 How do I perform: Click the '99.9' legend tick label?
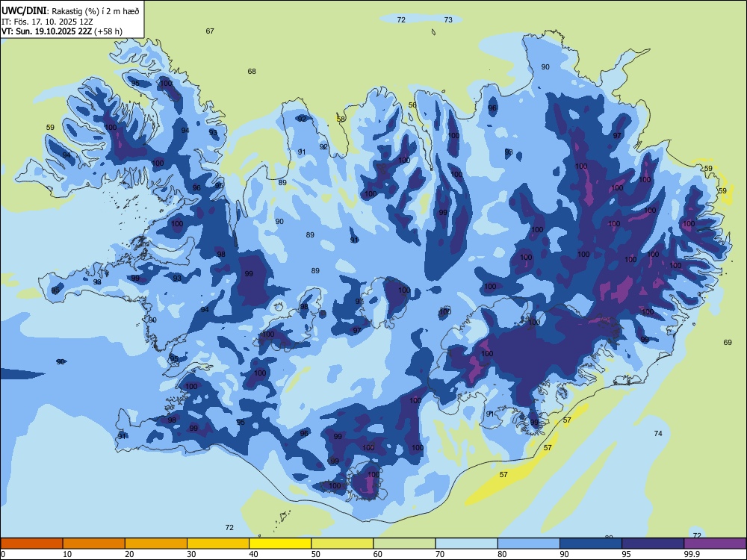pos(692,554)
